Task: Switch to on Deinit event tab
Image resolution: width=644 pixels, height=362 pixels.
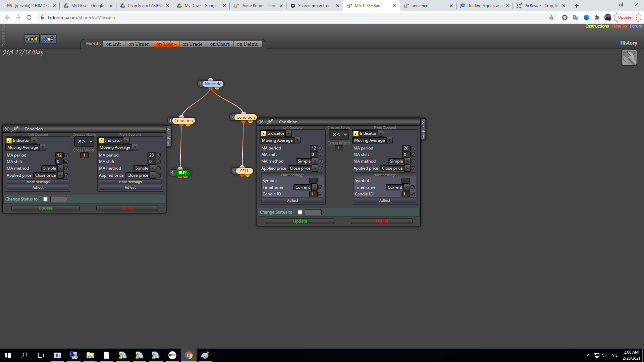Action: coord(247,44)
